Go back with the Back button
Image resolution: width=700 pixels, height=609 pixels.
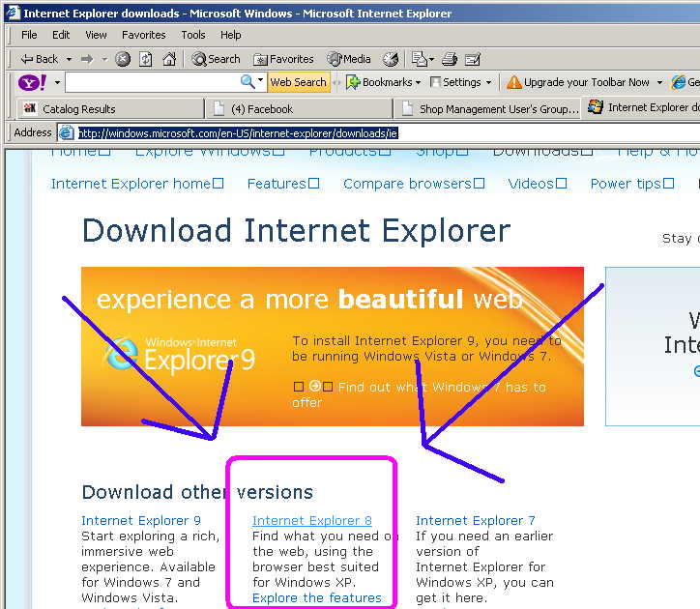(x=40, y=59)
